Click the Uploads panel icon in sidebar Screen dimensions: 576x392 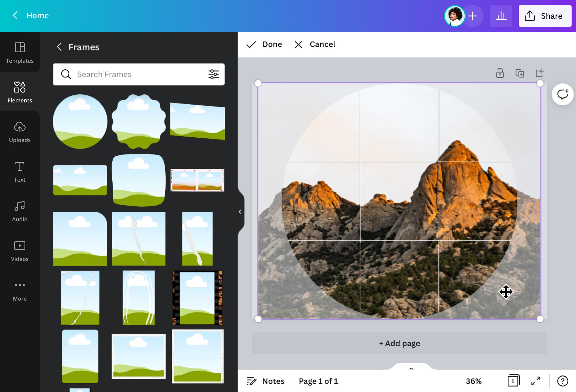pyautogui.click(x=20, y=131)
